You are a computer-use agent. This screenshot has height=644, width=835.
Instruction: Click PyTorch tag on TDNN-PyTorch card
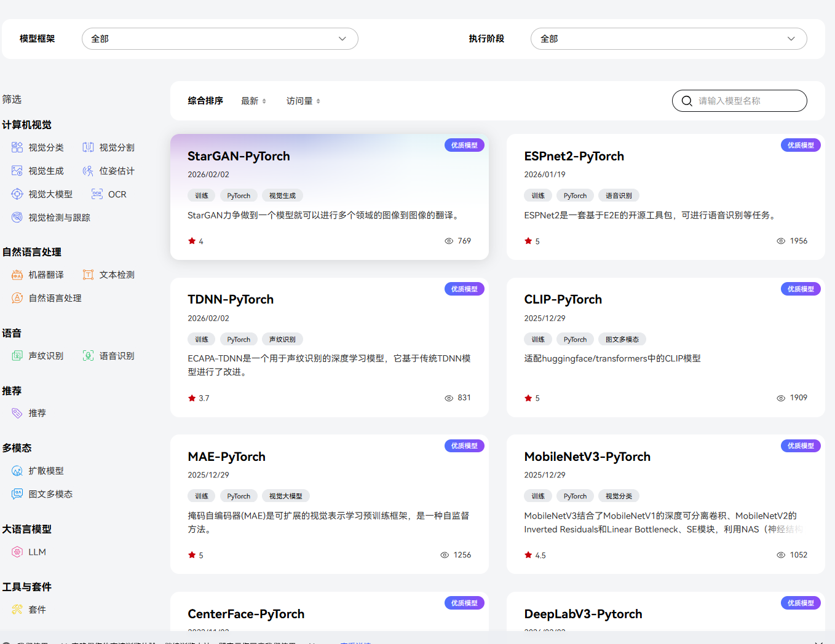239,339
